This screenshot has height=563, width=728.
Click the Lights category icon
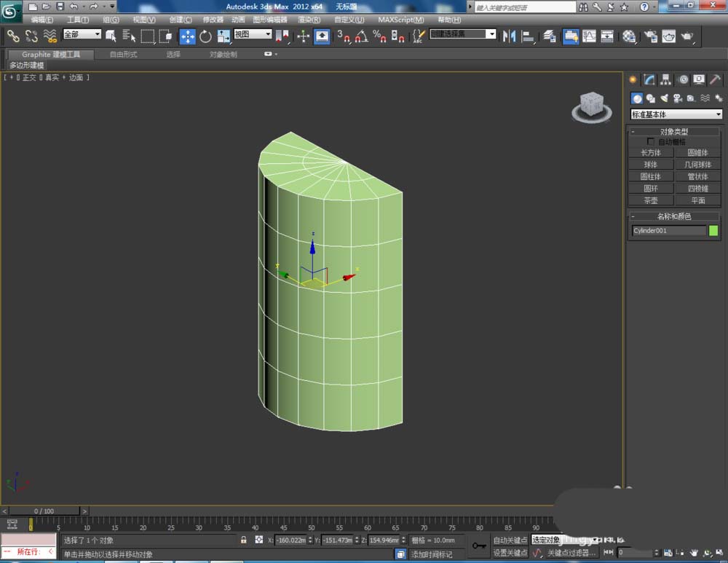tap(663, 98)
